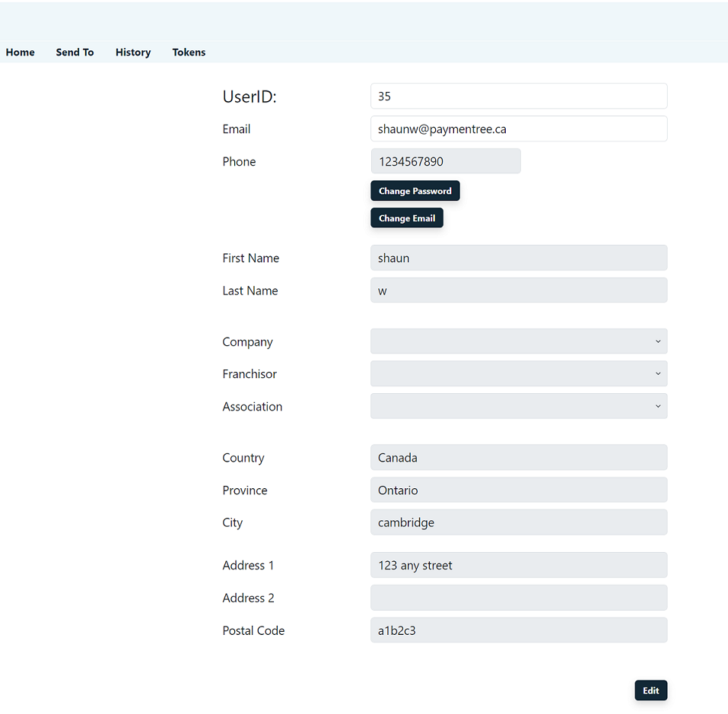Focus the First Name field

[518, 258]
